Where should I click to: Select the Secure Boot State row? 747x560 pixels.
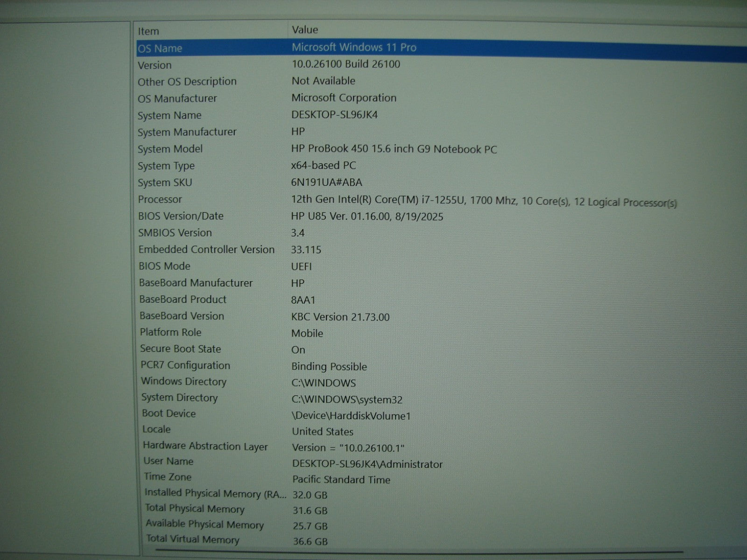coord(180,349)
